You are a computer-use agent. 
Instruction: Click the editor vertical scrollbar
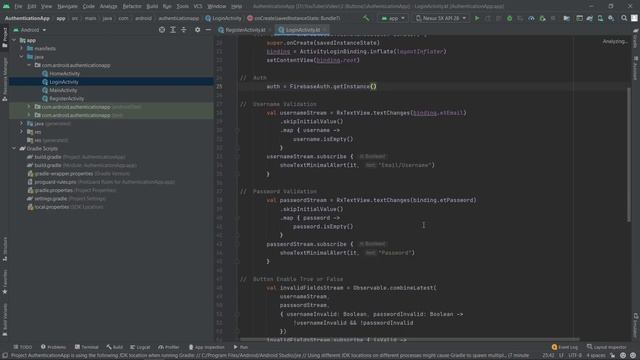[629, 155]
